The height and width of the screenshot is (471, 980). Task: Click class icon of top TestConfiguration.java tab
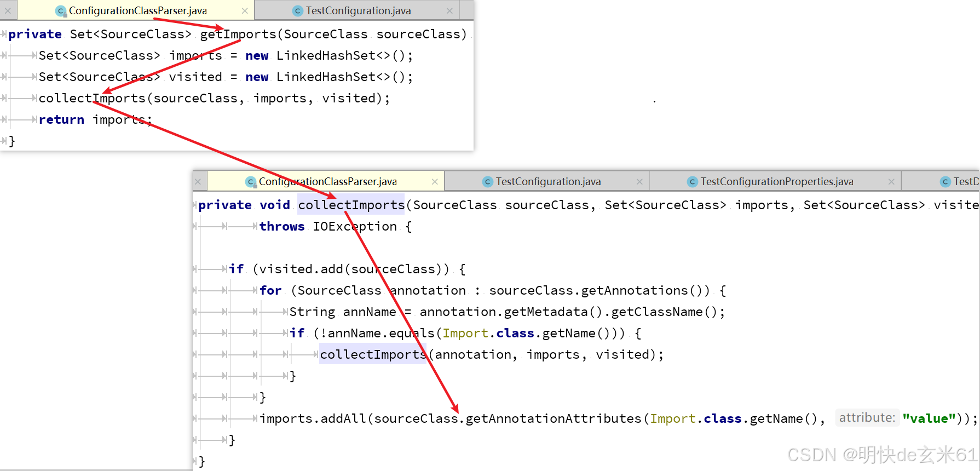pyautogui.click(x=298, y=11)
